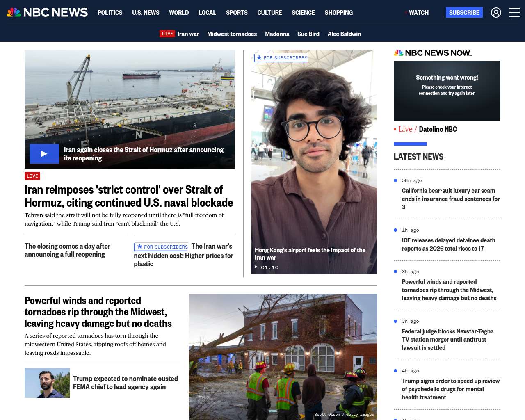The height and width of the screenshot is (420, 525).
Task: Click the NBC News Now logo
Action: tap(432, 53)
